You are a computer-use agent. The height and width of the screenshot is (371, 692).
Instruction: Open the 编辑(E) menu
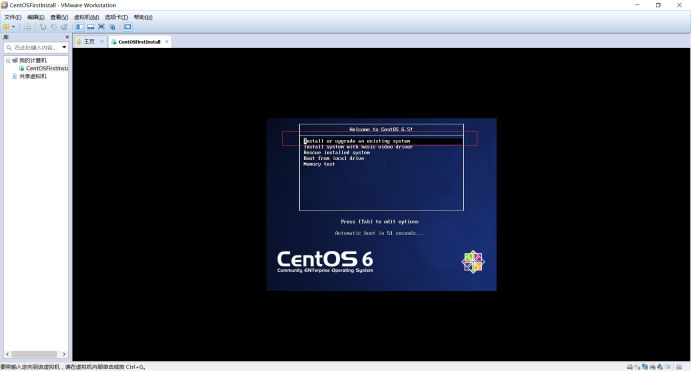(35, 17)
